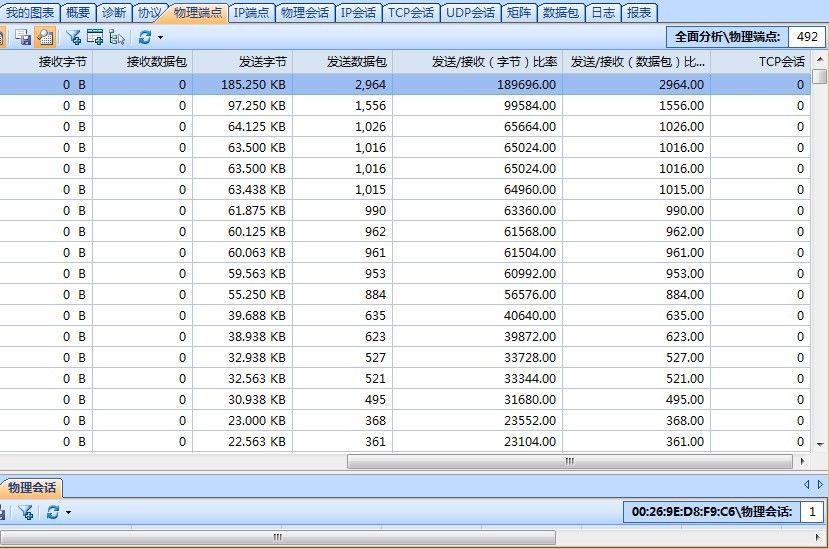Click the refresh icon in top toolbar
The width and height of the screenshot is (829, 549).
145,37
